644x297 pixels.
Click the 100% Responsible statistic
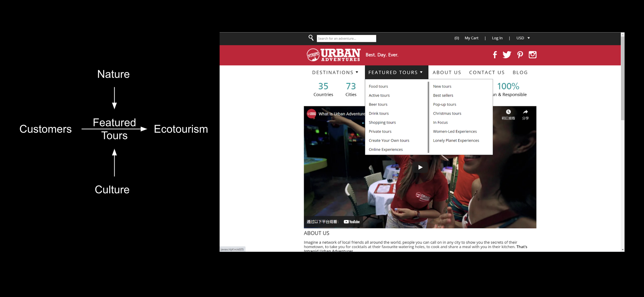coord(510,89)
